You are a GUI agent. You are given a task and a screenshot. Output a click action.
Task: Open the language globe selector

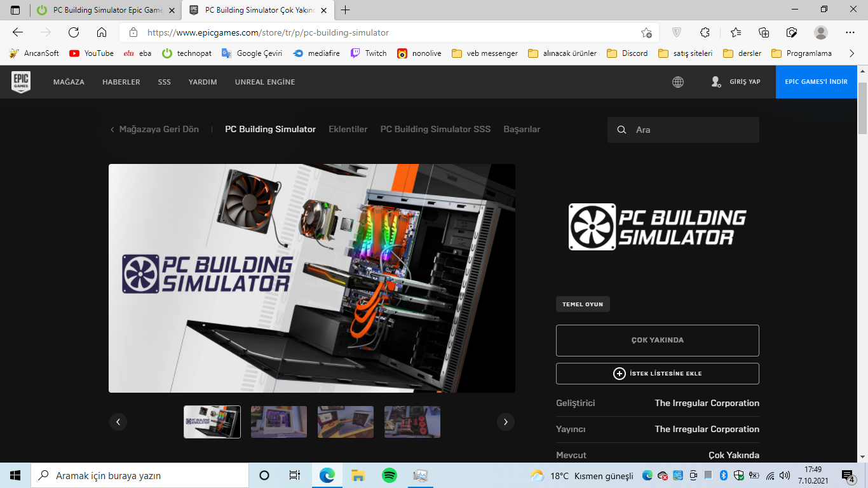pyautogui.click(x=678, y=82)
